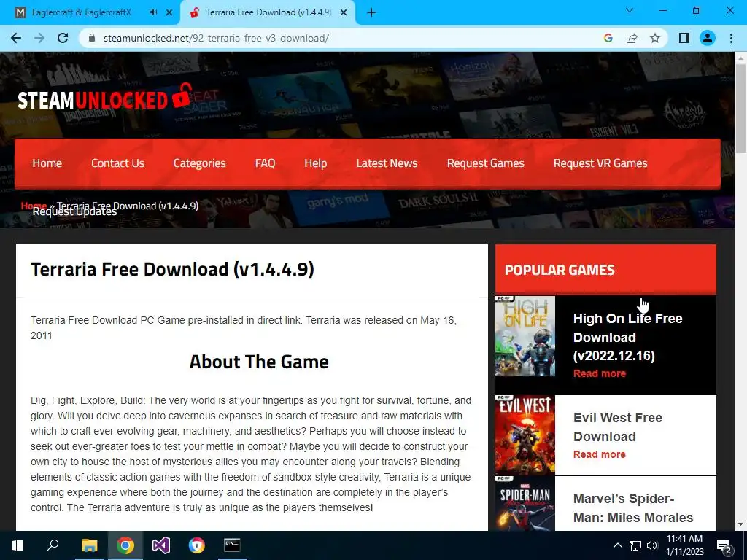Click the network tray icon
Viewport: 747px width, 560px height.
635,545
